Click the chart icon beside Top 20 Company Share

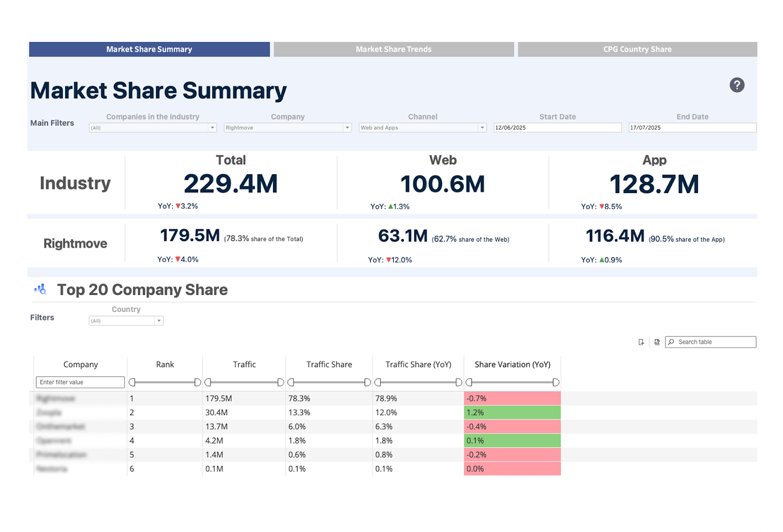[41, 289]
